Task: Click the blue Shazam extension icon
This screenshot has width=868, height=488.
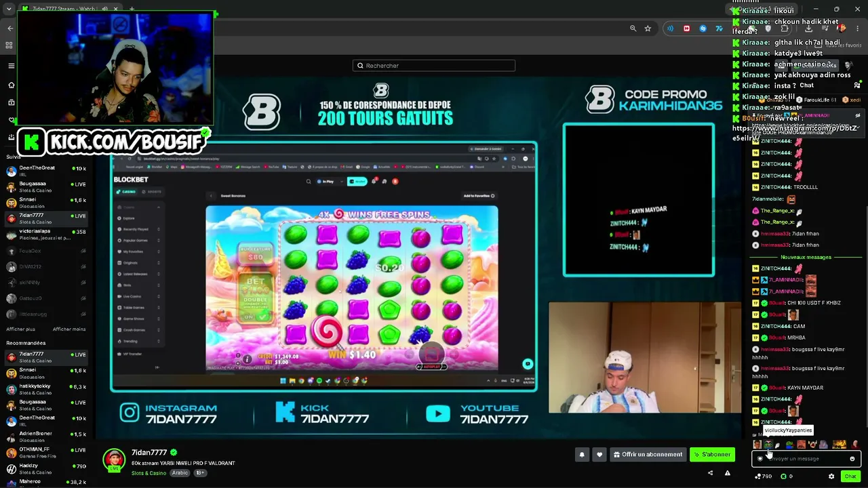Action: click(703, 28)
